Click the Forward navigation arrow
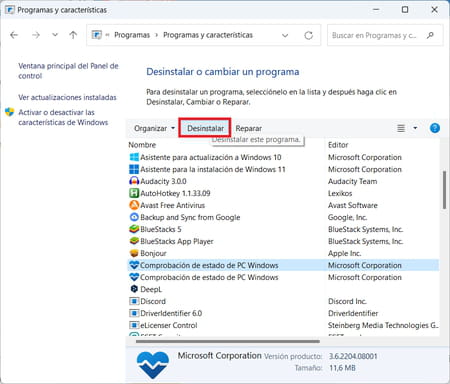The height and width of the screenshot is (384, 450). pos(36,35)
